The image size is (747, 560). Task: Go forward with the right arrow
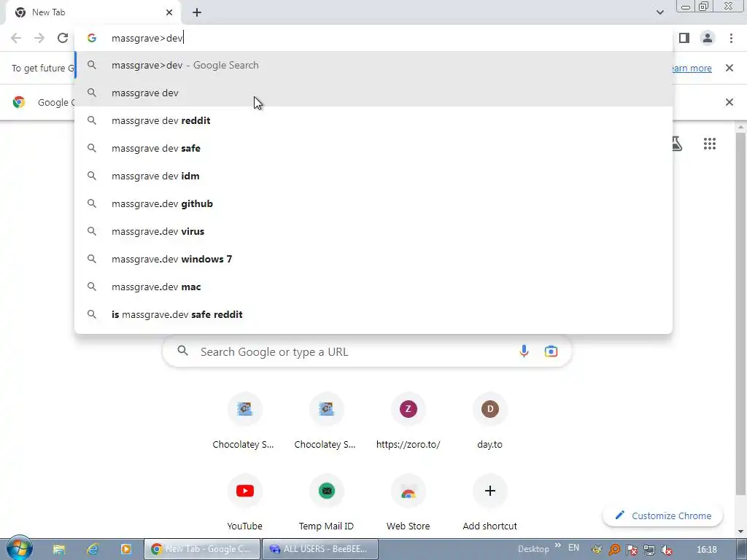click(x=39, y=38)
